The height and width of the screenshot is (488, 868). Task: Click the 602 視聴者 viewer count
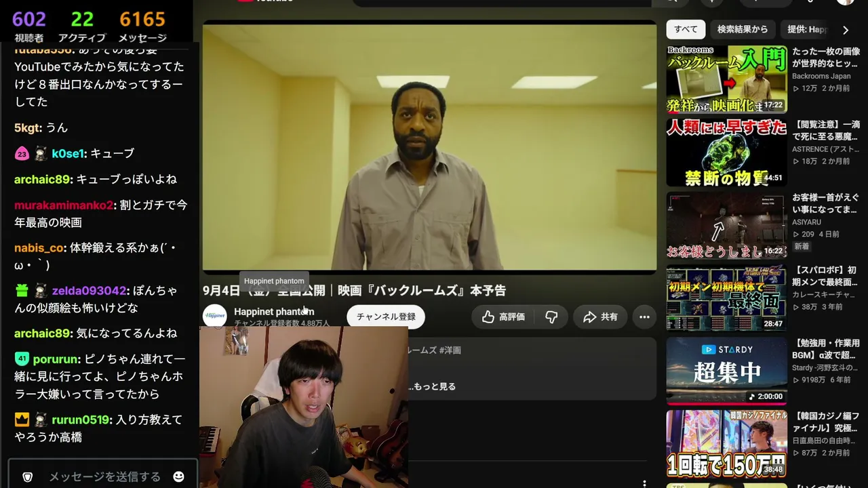29,26
